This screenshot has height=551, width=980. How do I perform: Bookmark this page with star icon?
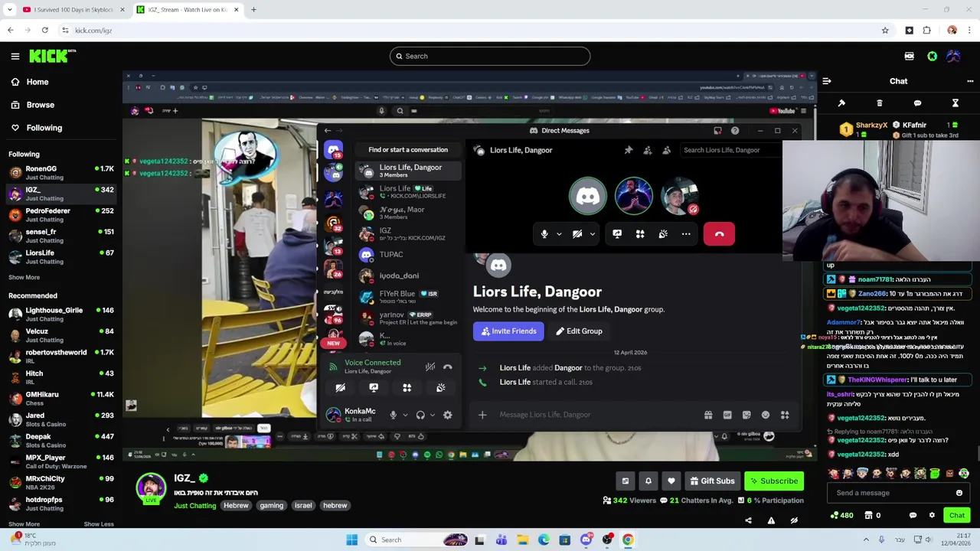tap(885, 30)
